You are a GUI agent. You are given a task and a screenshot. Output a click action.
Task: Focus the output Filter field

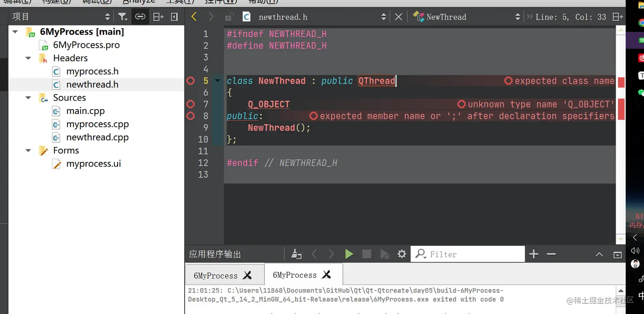(468, 254)
